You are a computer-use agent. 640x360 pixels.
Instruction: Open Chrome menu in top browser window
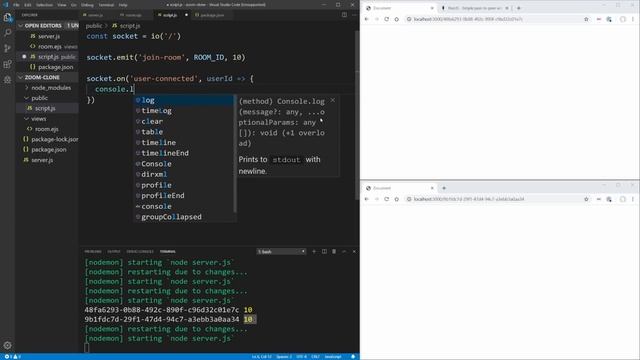point(633,19)
